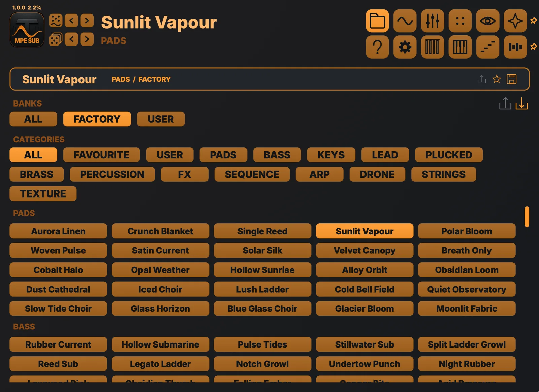Open the oscillator waveform page
Viewport: 539px width, 392px height.
click(405, 21)
